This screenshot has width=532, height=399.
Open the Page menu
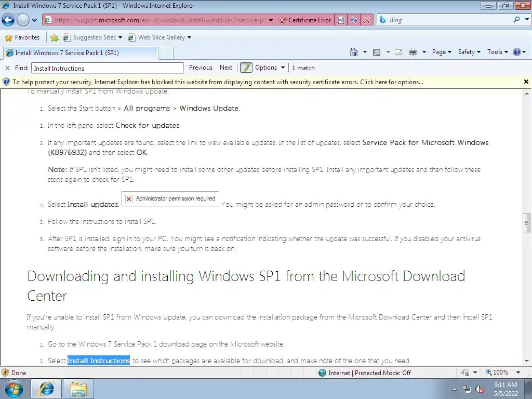click(x=442, y=52)
